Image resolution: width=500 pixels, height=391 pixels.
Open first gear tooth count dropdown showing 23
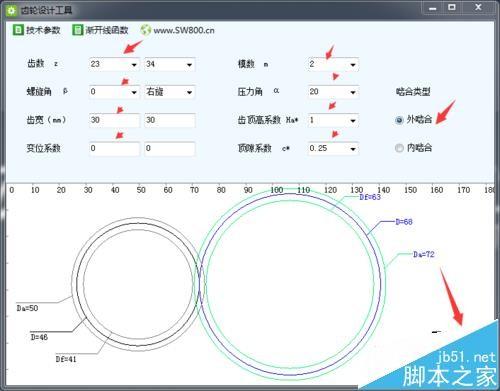pyautogui.click(x=114, y=64)
